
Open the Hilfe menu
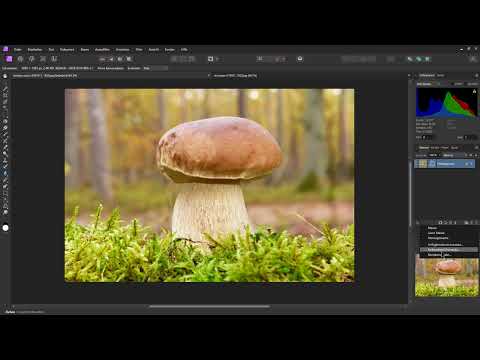[x=184, y=50]
